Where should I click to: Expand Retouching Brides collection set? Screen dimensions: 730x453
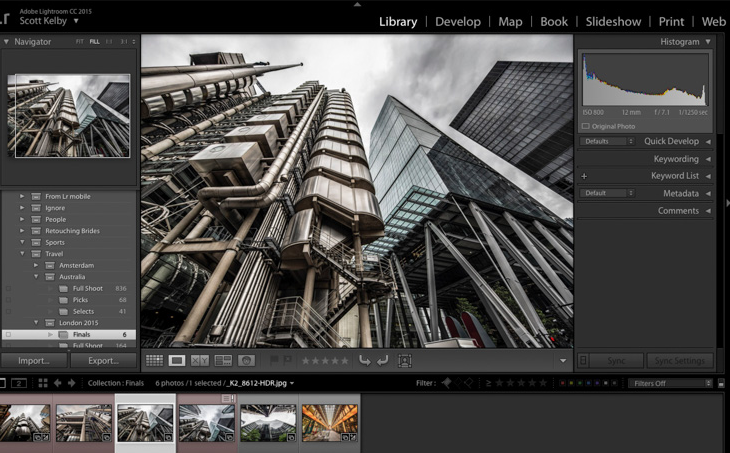point(21,230)
